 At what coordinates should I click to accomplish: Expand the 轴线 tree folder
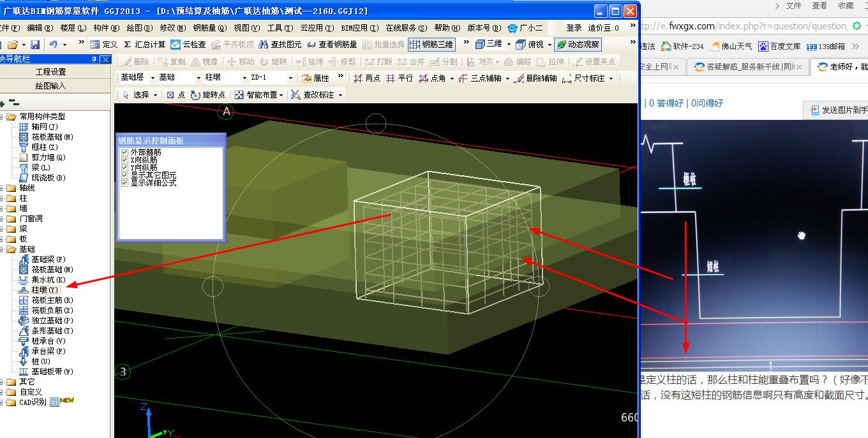(x=2, y=188)
